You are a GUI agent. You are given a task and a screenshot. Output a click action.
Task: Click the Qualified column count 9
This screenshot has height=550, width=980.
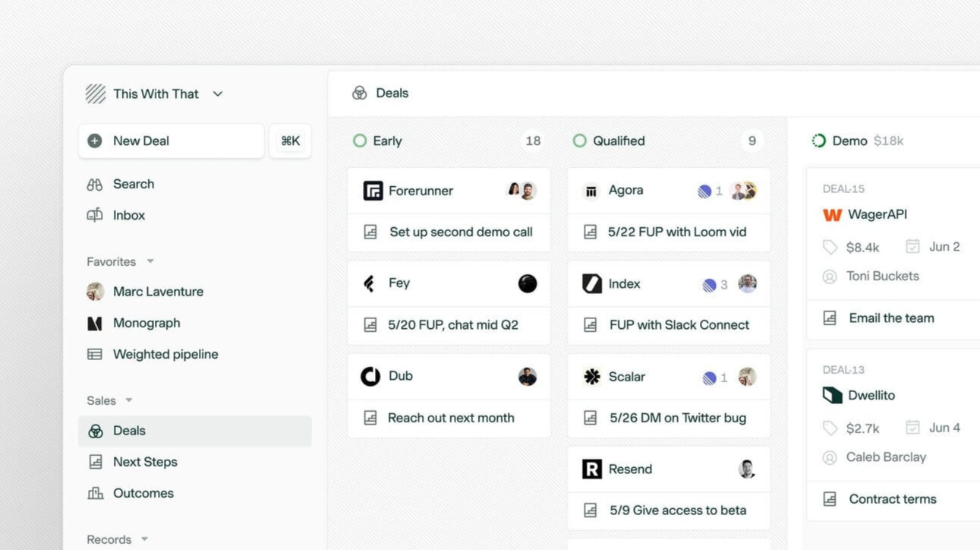[752, 141]
